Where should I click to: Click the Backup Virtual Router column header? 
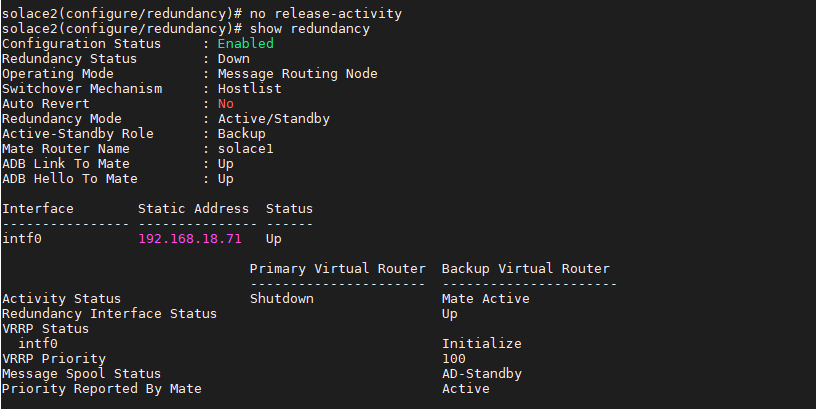[x=525, y=269]
